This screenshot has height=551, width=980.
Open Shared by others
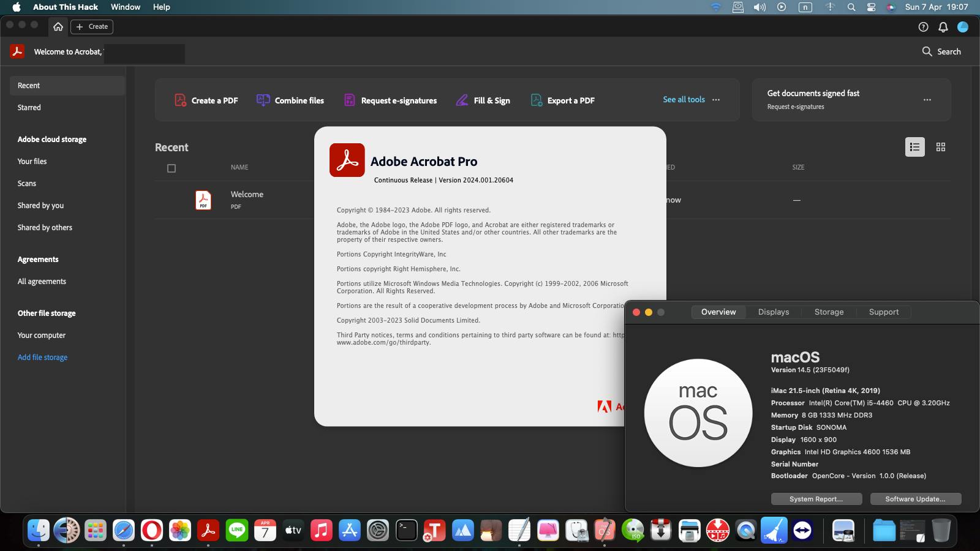[x=45, y=227]
